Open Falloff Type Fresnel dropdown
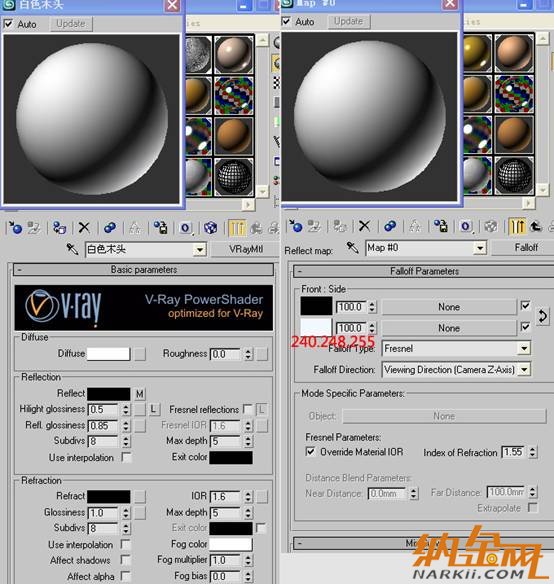 [456, 348]
